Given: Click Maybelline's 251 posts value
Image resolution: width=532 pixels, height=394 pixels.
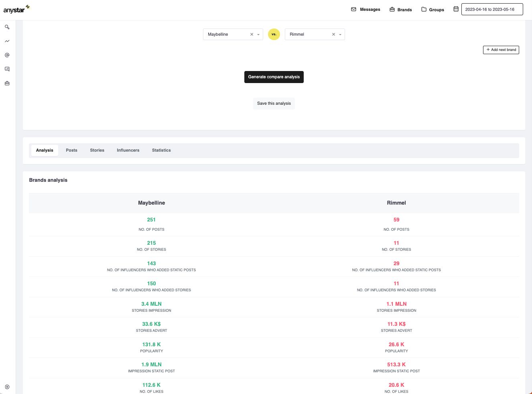Looking at the screenshot, I should pos(151,220).
